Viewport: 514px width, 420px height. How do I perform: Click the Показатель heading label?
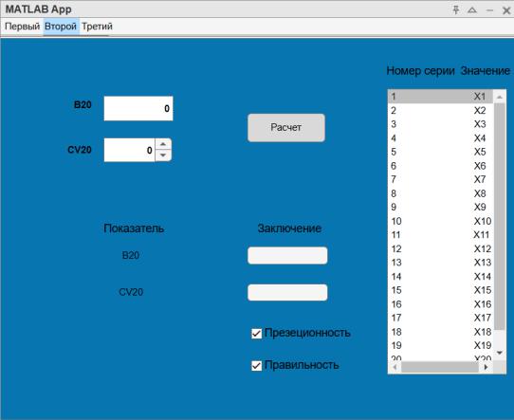coord(134,228)
